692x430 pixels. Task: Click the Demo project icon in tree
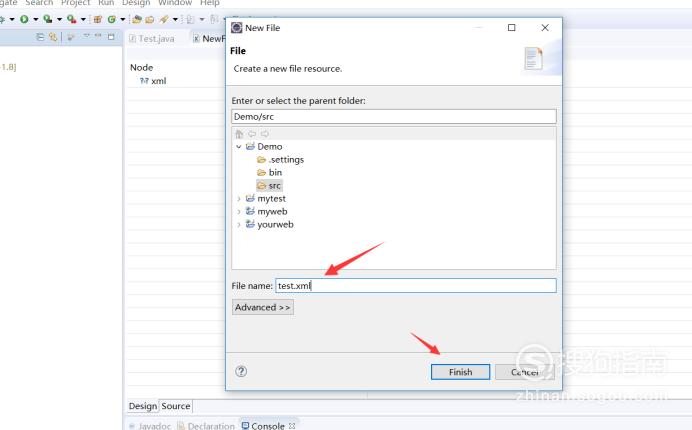pos(250,146)
